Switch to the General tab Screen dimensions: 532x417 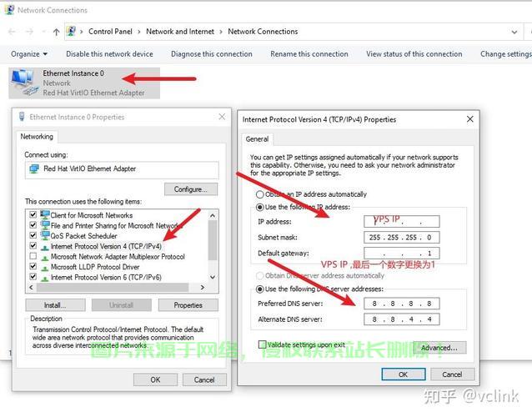(x=257, y=139)
